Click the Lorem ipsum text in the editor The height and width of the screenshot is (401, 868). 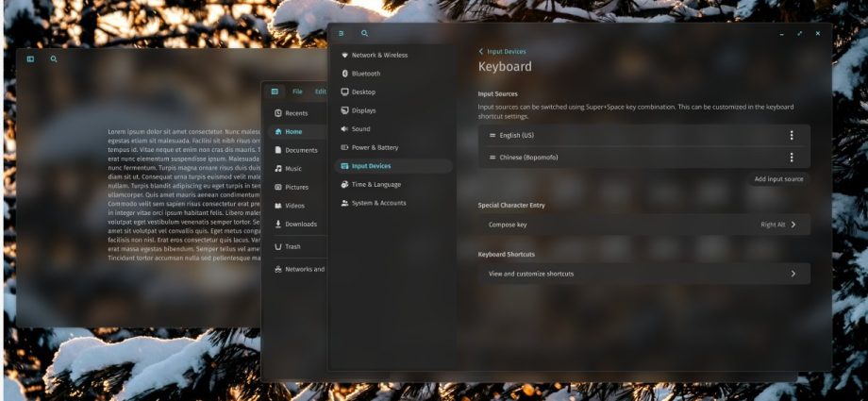(x=184, y=195)
